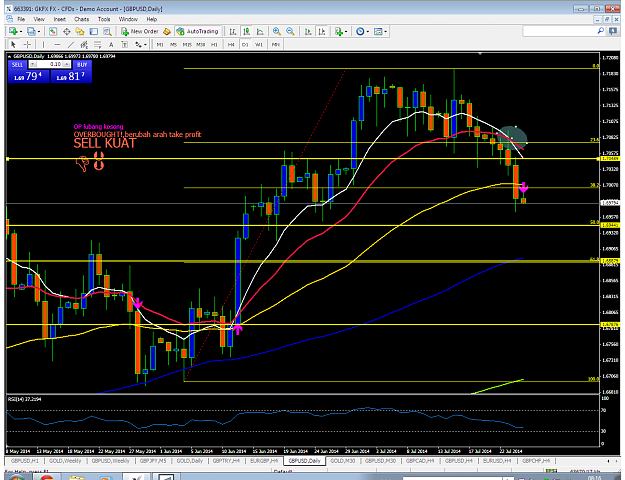
Task: Toggle the AutoTrading button
Action: 198,31
